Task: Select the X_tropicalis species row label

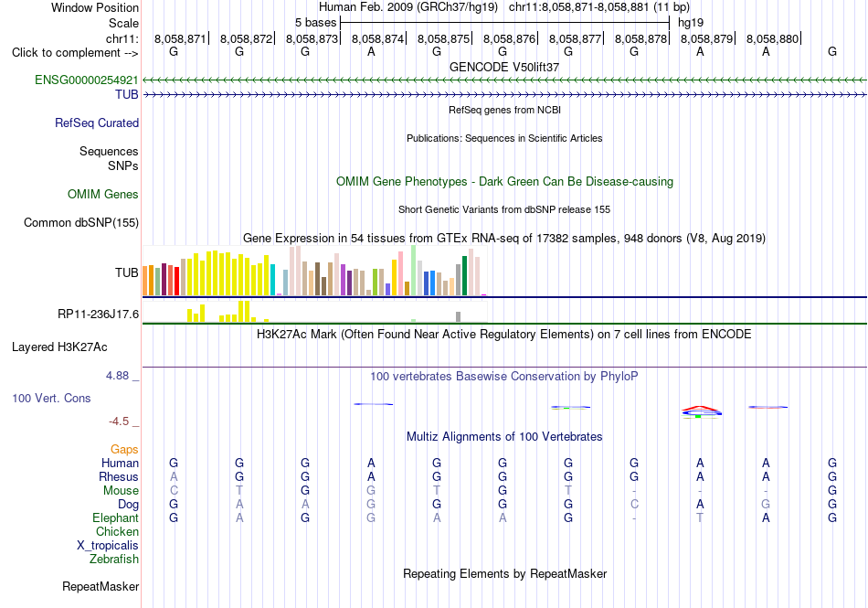Action: pyautogui.click(x=108, y=546)
